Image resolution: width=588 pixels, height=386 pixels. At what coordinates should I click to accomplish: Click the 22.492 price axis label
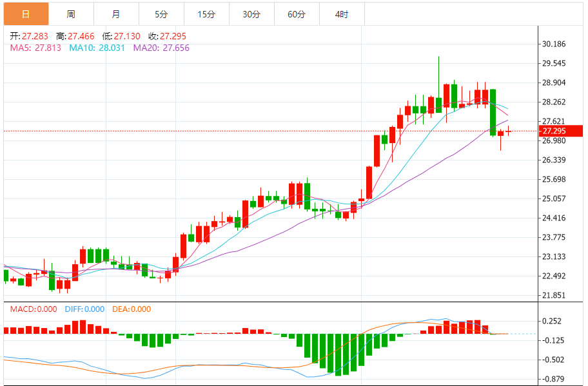pos(554,276)
